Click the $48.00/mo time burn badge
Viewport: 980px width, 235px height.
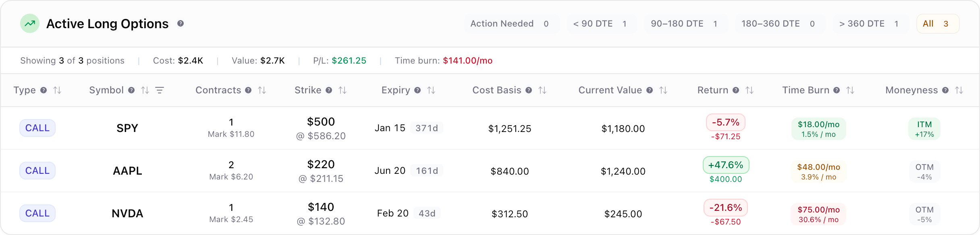click(x=818, y=171)
